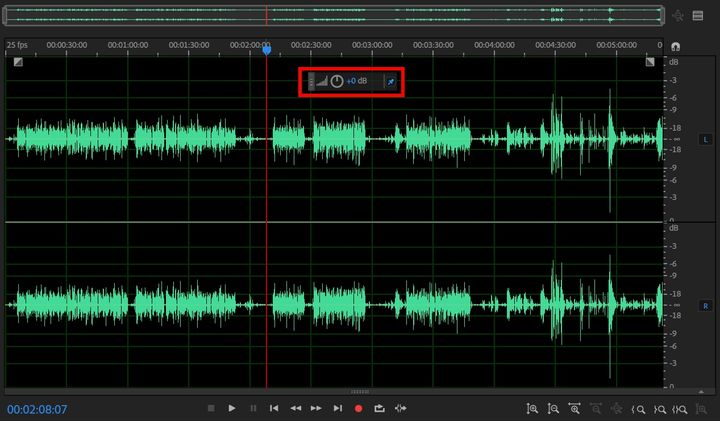Move playhead to next marker button
The height and width of the screenshot is (421, 720).
click(x=337, y=408)
